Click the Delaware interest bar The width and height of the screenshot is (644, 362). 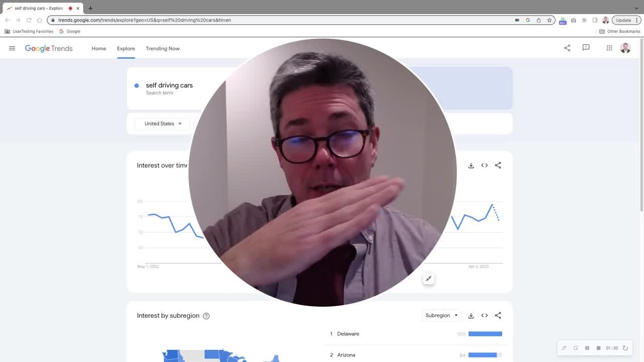[485, 334]
